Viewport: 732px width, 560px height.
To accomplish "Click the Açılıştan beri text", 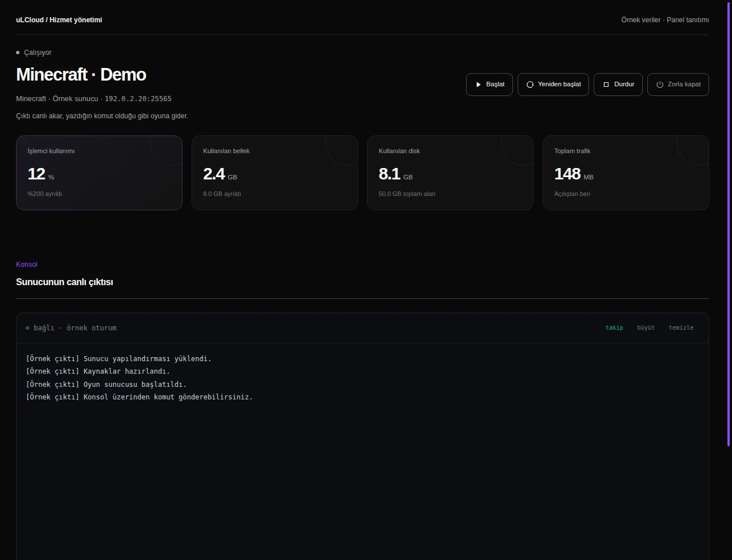I will 572,194.
